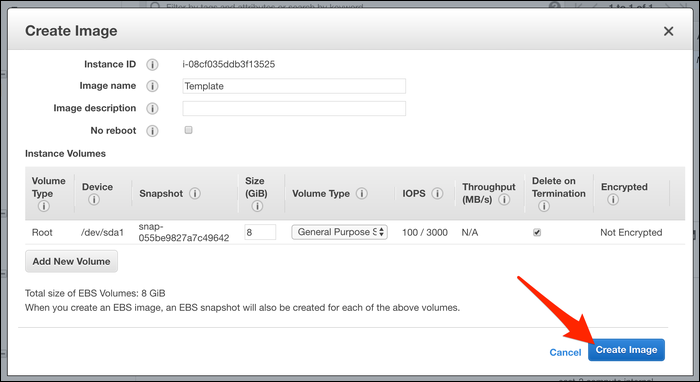Open the Size (GiB) info icon
This screenshot has width=700, height=382.
(x=257, y=206)
